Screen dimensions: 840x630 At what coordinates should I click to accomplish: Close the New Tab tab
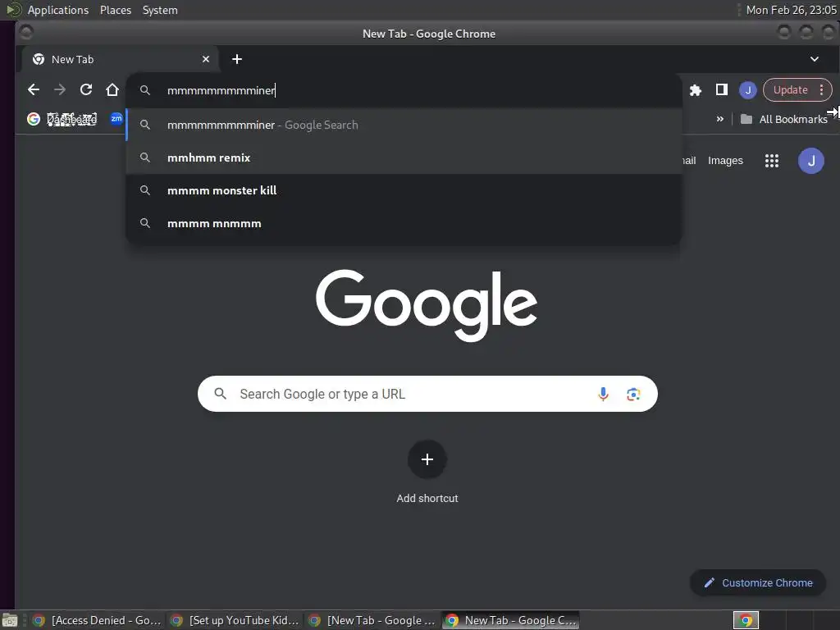coord(206,59)
